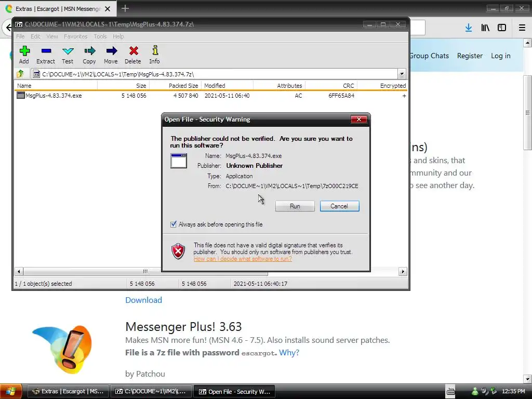532x399 pixels.
Task: Open the browser downloads arrow icon
Action: 469,28
